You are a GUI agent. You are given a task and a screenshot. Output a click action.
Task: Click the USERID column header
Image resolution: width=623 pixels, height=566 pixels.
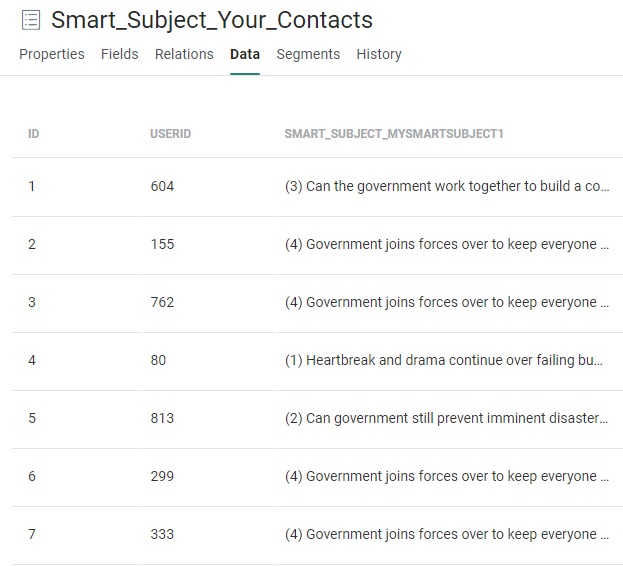[x=170, y=133]
